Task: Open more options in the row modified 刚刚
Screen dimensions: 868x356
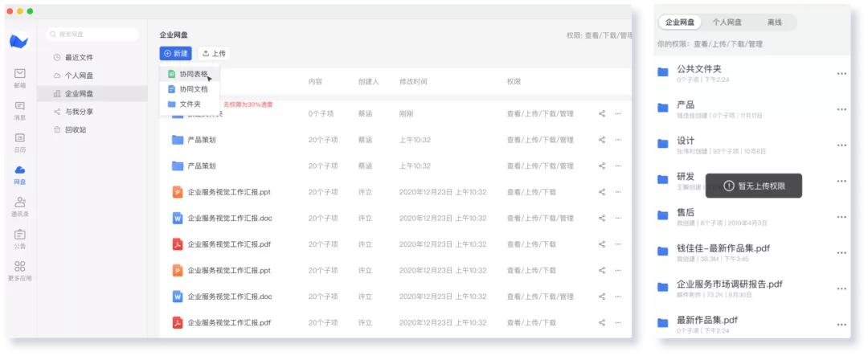Action: pyautogui.click(x=618, y=113)
